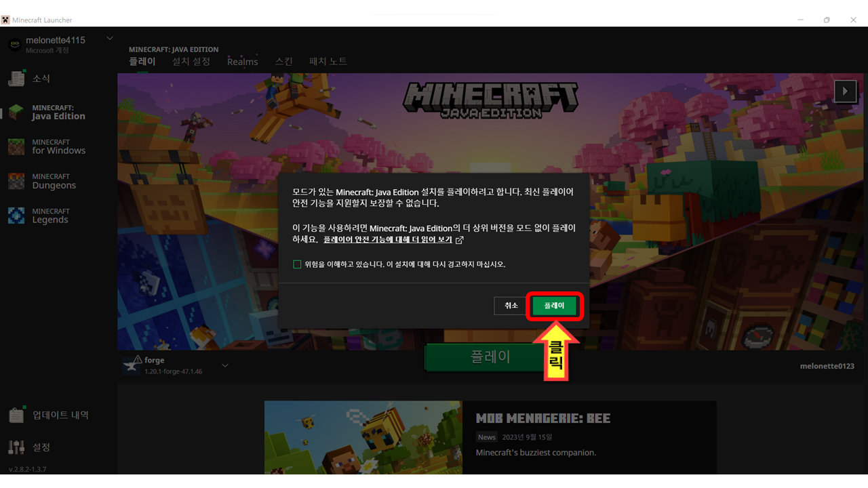Click the melonette0123 player name text
Screen dimensions: 868x488
coord(827,366)
